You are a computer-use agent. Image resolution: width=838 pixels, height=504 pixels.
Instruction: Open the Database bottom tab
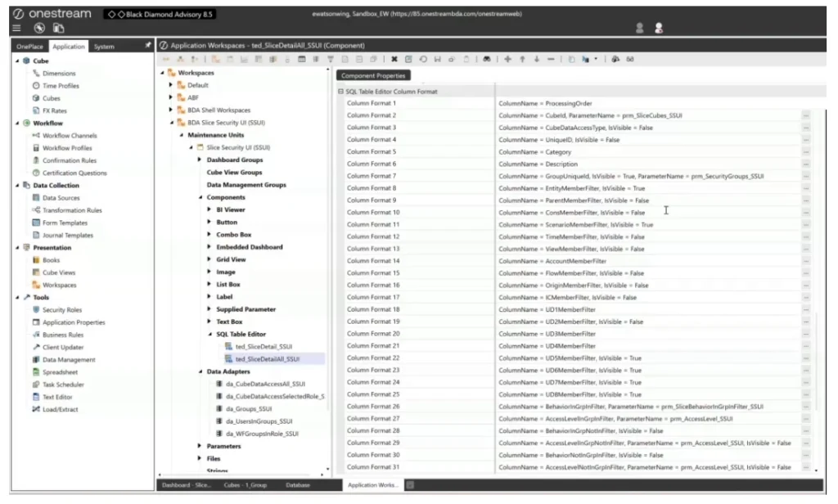click(298, 485)
